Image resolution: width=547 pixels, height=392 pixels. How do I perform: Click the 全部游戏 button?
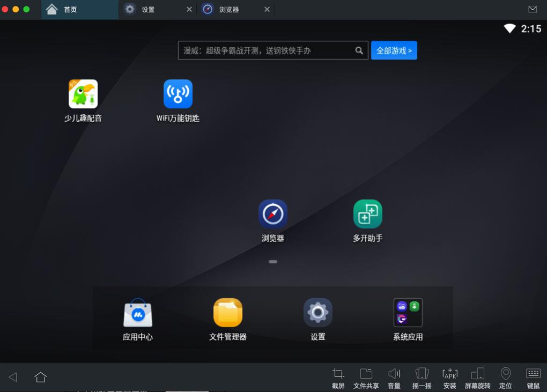tap(394, 50)
